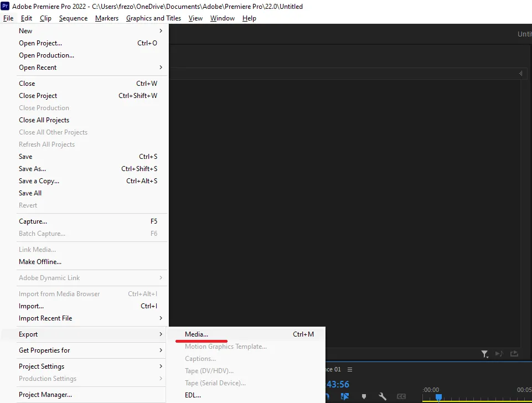Open the Sequence menu
This screenshot has width=532, height=403.
tap(73, 18)
